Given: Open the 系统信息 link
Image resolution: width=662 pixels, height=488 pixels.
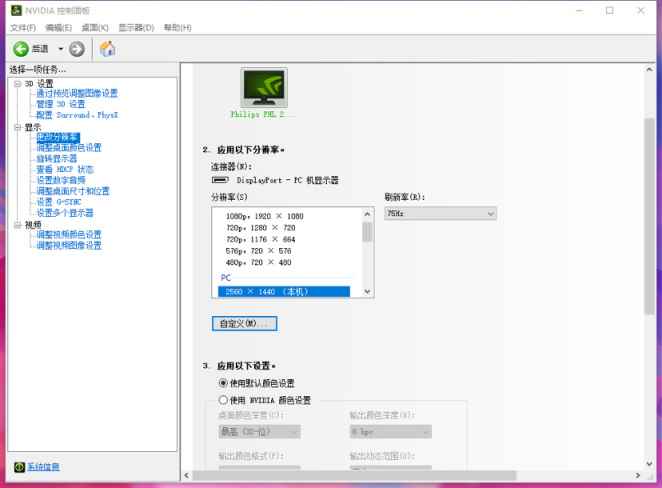Looking at the screenshot, I should tap(43, 467).
